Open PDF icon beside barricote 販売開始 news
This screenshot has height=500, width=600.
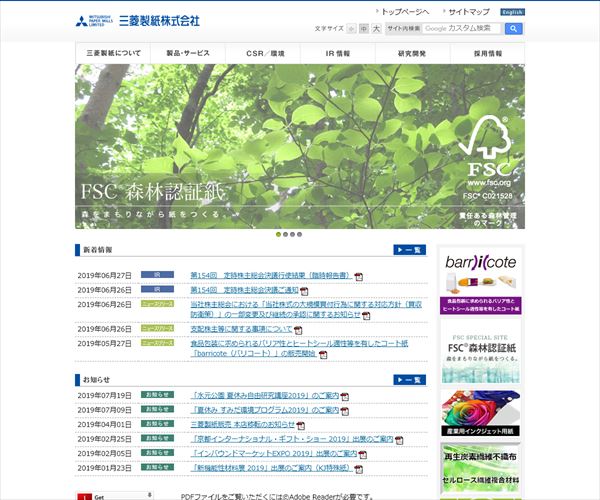[x=323, y=355]
